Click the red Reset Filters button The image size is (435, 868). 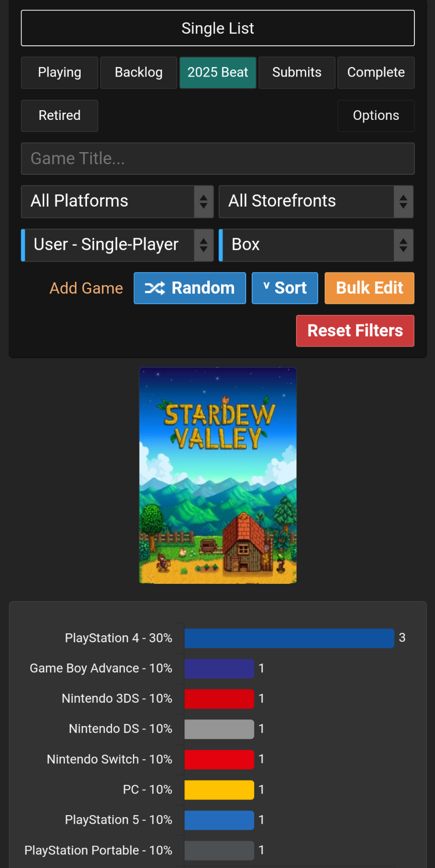(x=355, y=331)
